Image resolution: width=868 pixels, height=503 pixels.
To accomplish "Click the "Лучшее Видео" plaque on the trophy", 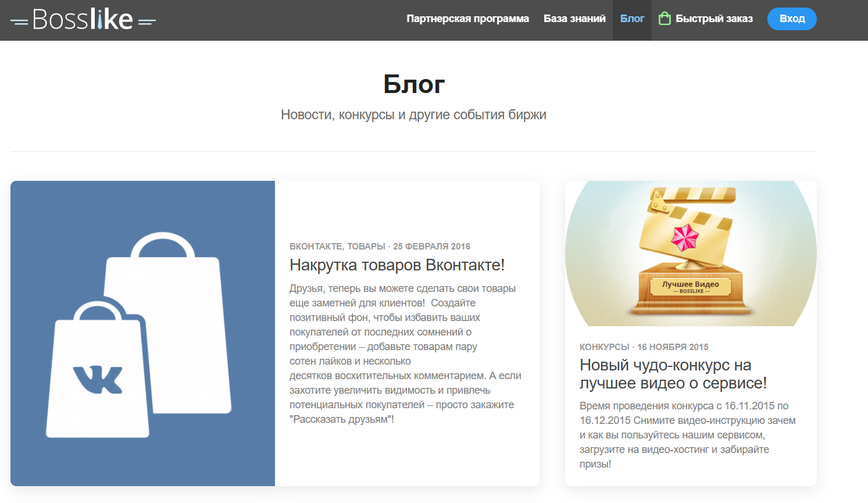I will (691, 286).
